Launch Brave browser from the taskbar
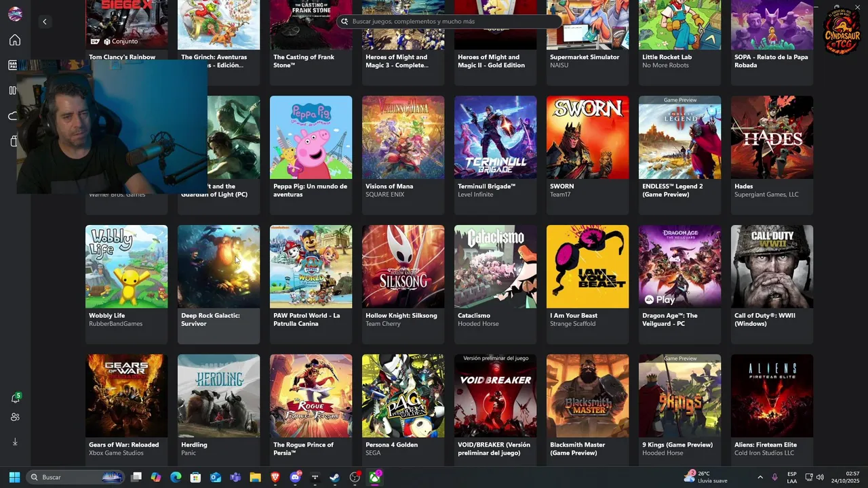The width and height of the screenshot is (868, 488). (x=275, y=477)
